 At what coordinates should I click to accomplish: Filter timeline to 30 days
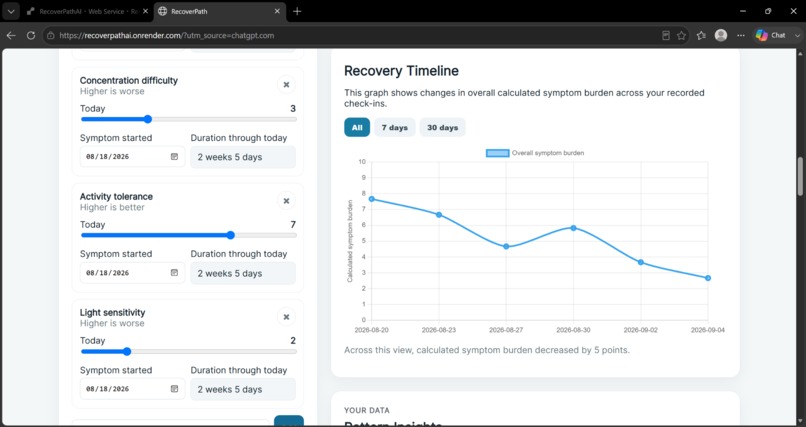click(x=443, y=127)
